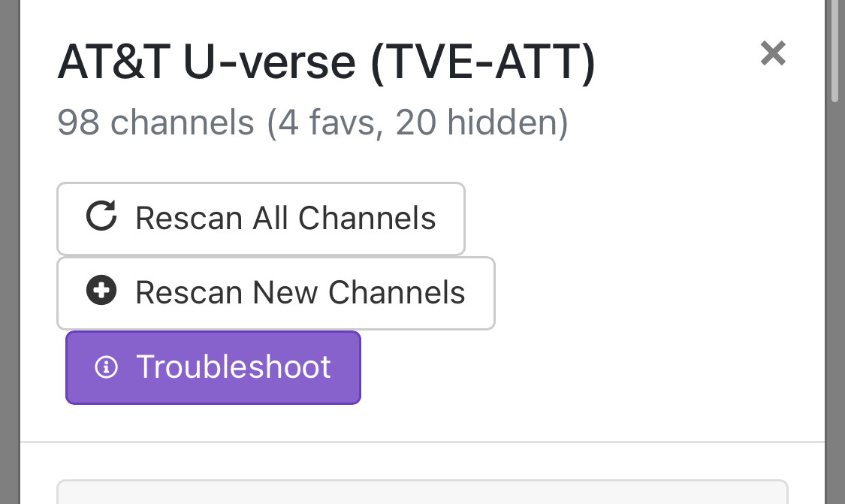The image size is (845, 504).
Task: Click the horizontal divider under Troubleshoot
Action: pyautogui.click(x=422, y=442)
